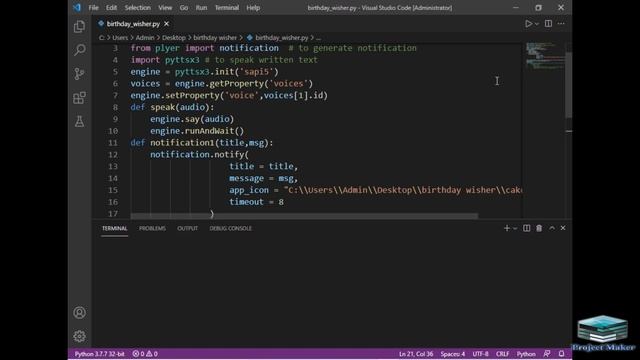Open the terminal launch profile dropdown

point(515,229)
